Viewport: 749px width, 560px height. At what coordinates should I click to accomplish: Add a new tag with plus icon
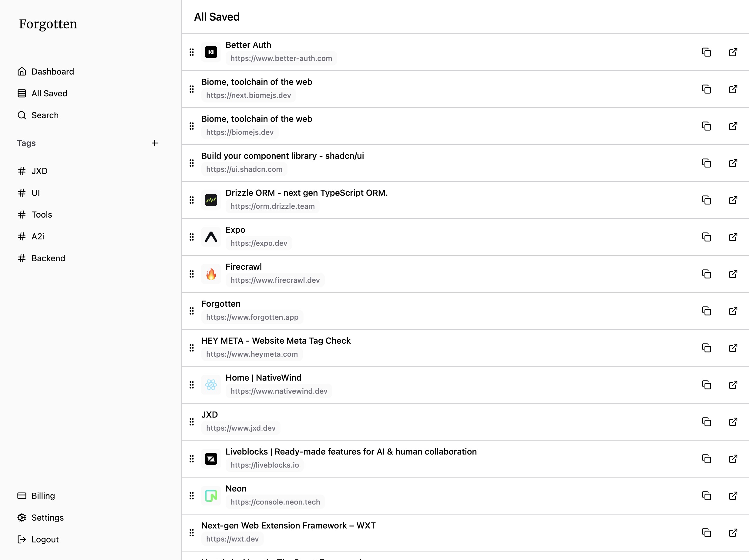pyautogui.click(x=154, y=143)
